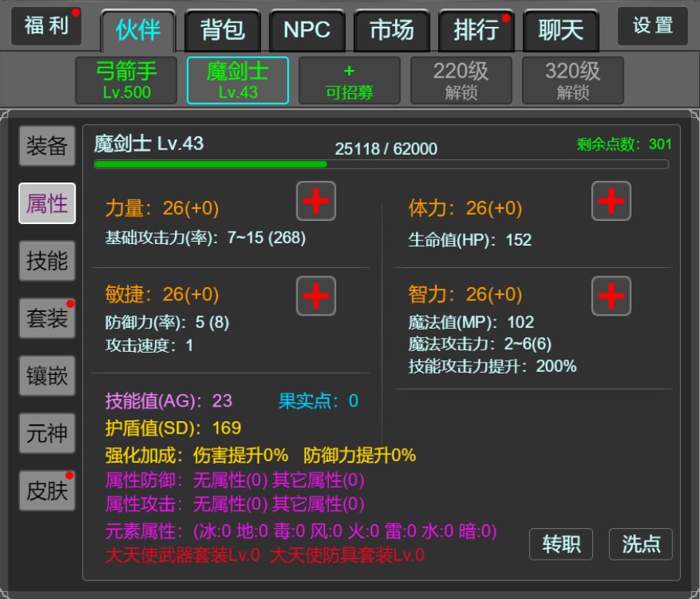Open the 技能 skills side tab
The width and height of the screenshot is (700, 599).
[x=47, y=261]
